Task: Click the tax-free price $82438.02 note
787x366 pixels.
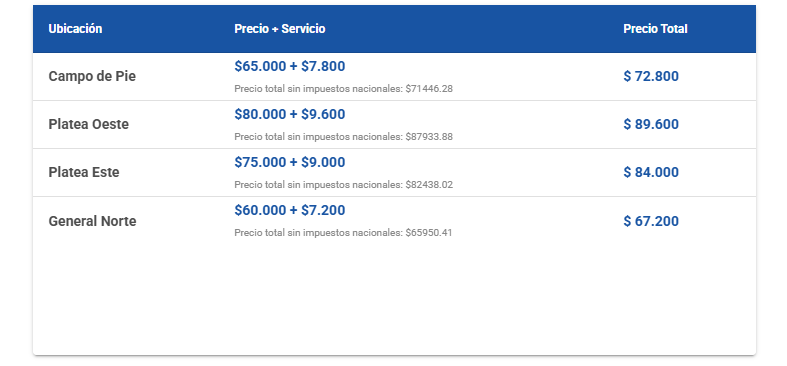Action: click(x=343, y=185)
